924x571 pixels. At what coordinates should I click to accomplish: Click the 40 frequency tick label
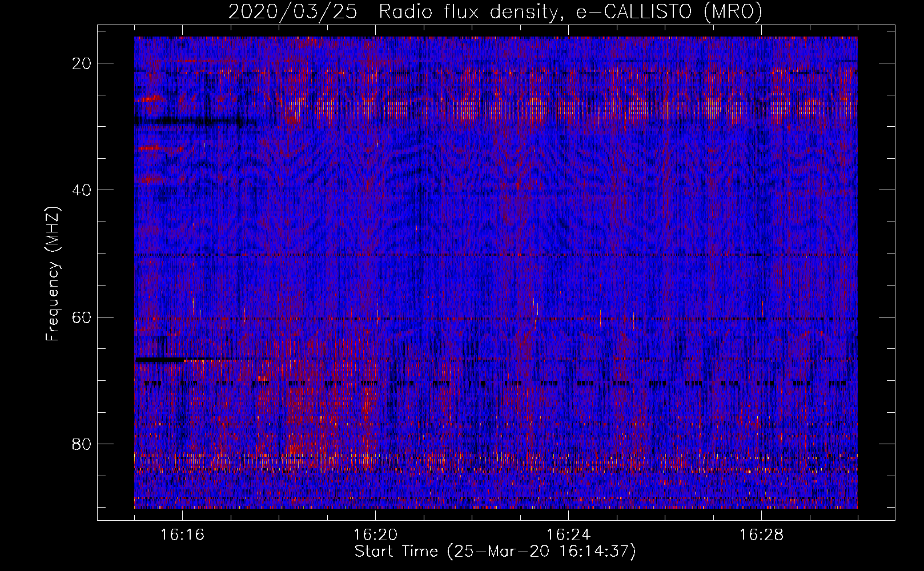click(82, 190)
